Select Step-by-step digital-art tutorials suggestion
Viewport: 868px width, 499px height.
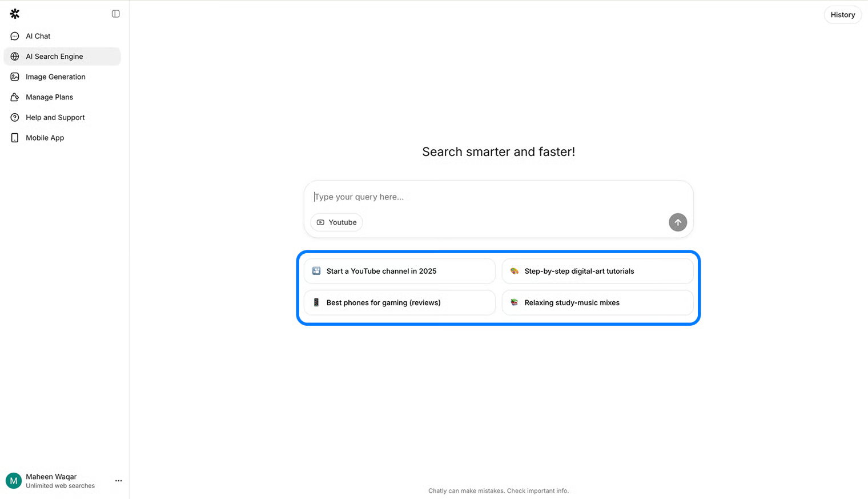pos(597,271)
